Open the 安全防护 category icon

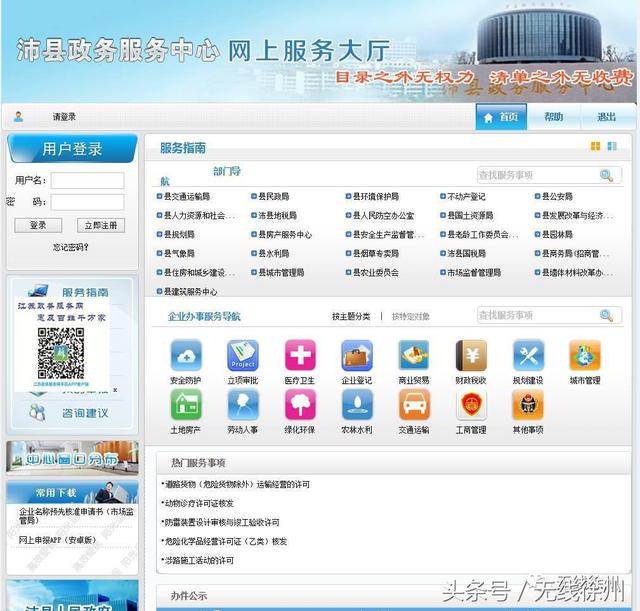click(x=186, y=355)
